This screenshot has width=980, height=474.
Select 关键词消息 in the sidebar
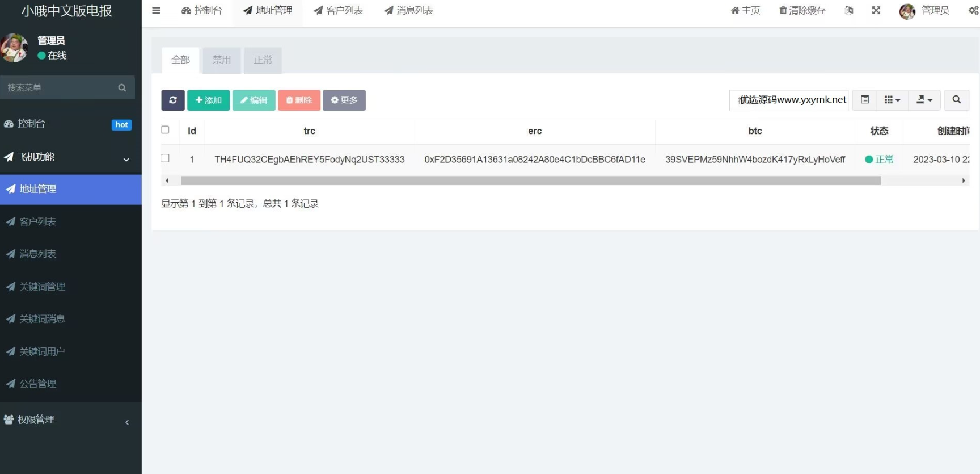tap(70, 320)
